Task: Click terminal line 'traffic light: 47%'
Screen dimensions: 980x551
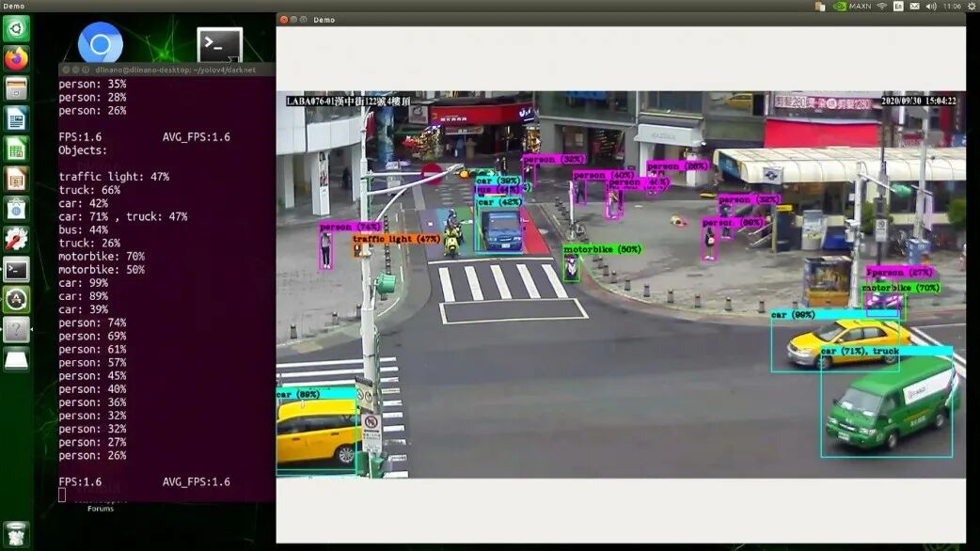Action: 114,177
